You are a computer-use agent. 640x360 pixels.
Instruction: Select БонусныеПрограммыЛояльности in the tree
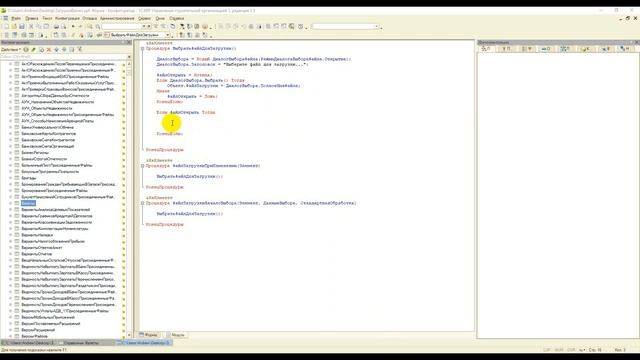coord(50,172)
